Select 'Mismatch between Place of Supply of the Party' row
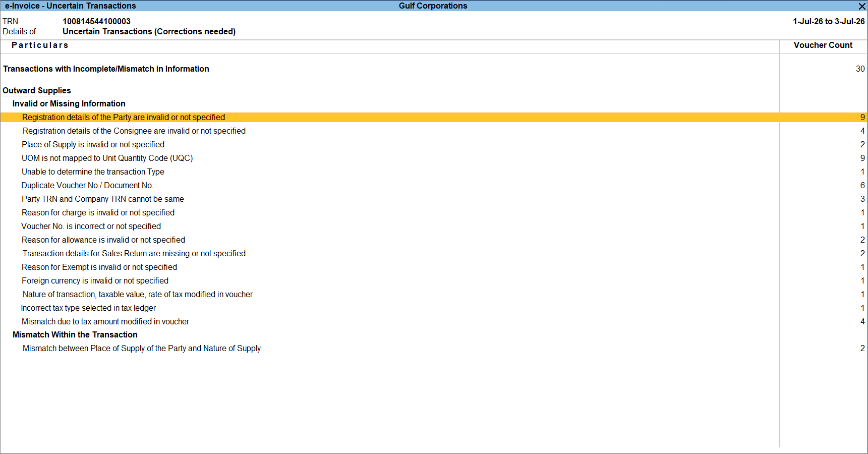The width and height of the screenshot is (868, 454). click(x=434, y=348)
